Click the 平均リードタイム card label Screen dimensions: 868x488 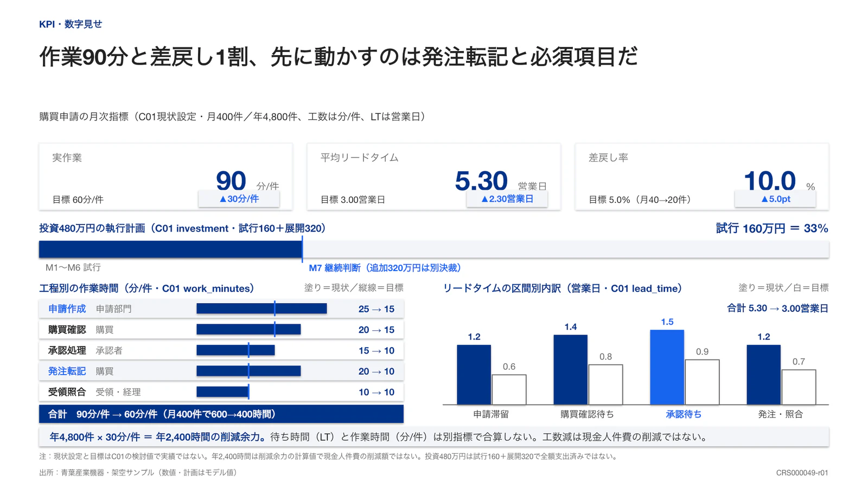pyautogui.click(x=360, y=158)
